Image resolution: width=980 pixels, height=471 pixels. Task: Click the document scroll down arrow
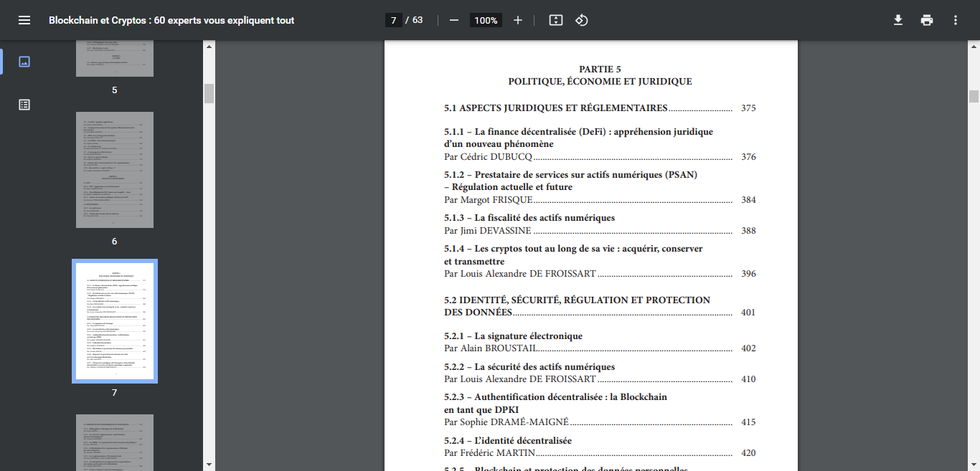click(x=974, y=465)
